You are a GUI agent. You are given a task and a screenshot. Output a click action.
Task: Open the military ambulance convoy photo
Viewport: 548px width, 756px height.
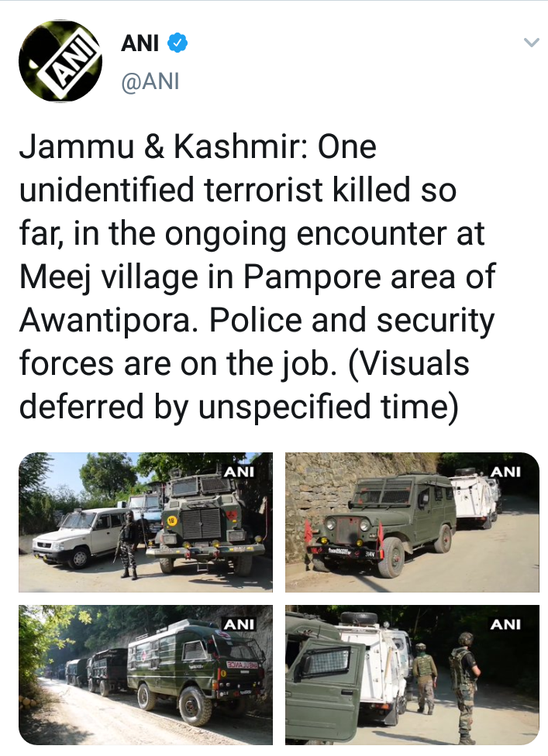coord(146,675)
